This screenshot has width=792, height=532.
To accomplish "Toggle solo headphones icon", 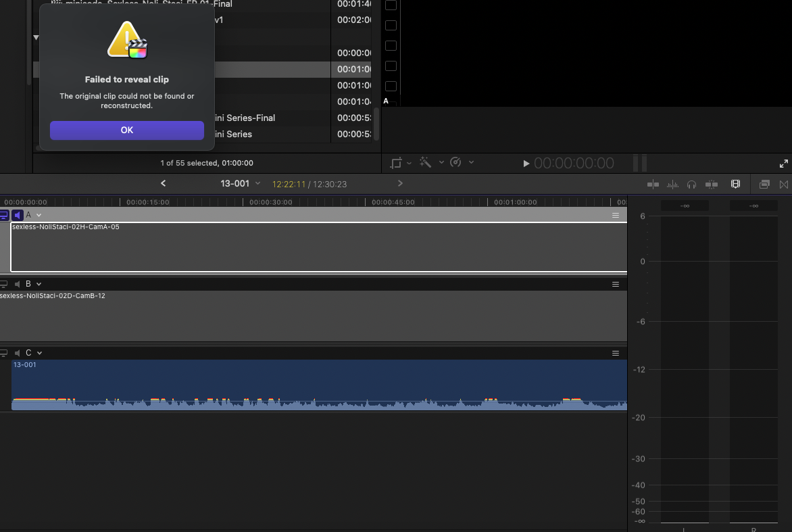I will tap(691, 184).
